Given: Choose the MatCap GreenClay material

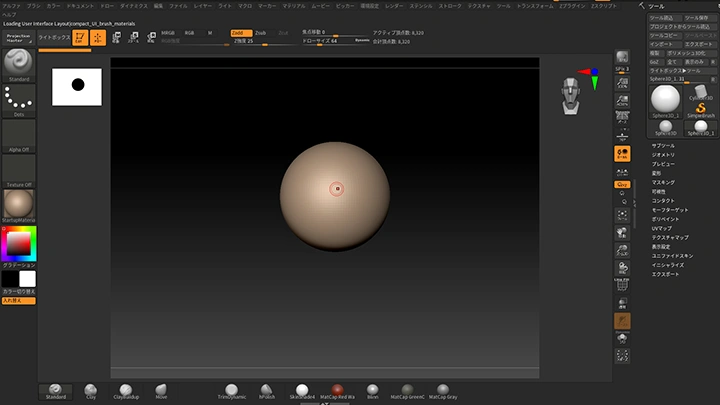Looking at the screenshot, I should [407, 392].
